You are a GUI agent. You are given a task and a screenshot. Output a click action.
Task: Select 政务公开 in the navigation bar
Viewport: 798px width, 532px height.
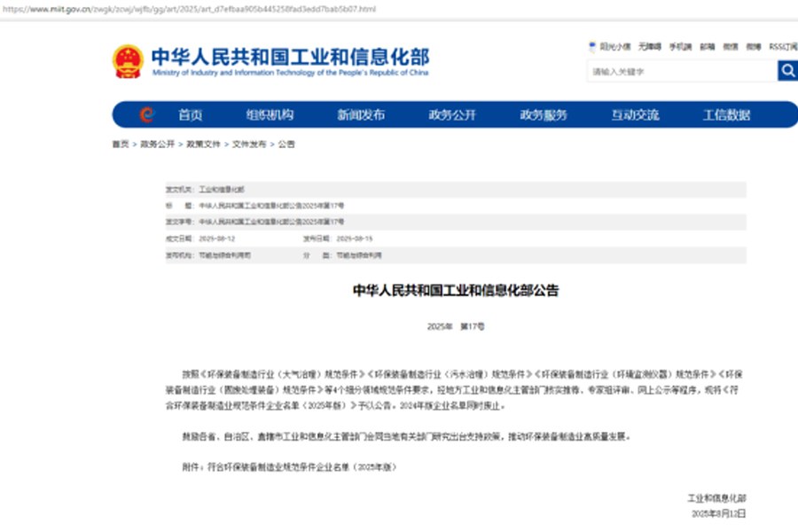452,115
